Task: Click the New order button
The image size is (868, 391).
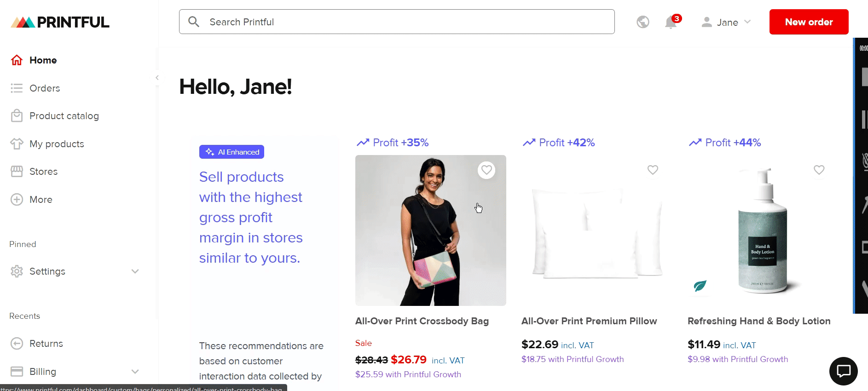Action: click(x=809, y=22)
